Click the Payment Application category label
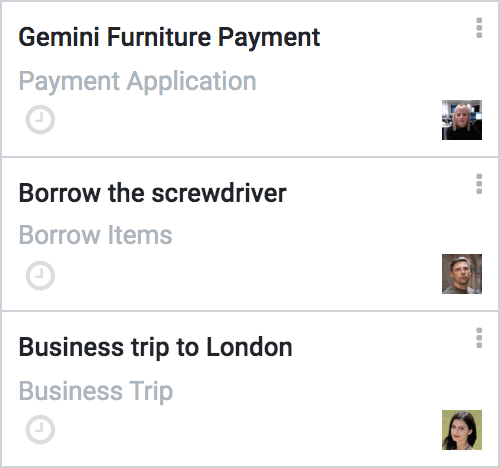Screen dimensions: 500x468 [x=137, y=82]
